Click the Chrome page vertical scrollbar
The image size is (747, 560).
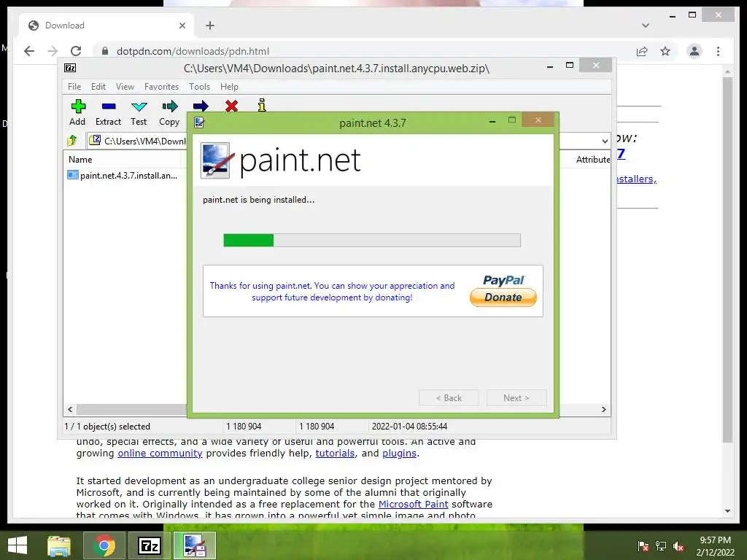pos(727,260)
